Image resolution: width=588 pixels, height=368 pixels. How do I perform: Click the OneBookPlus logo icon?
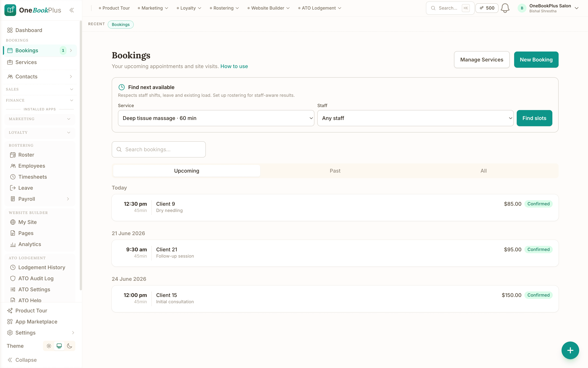tap(10, 10)
